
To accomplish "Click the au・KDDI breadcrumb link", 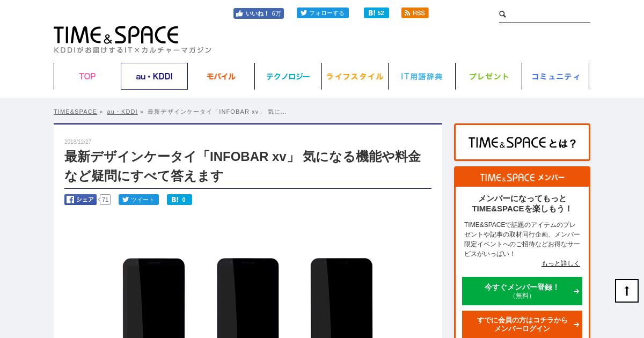I will coord(122,112).
